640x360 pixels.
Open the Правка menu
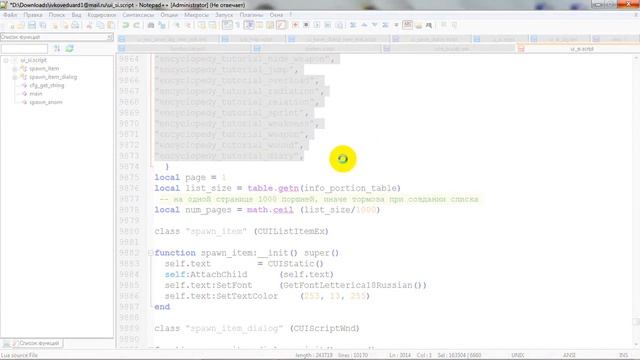click(33, 15)
